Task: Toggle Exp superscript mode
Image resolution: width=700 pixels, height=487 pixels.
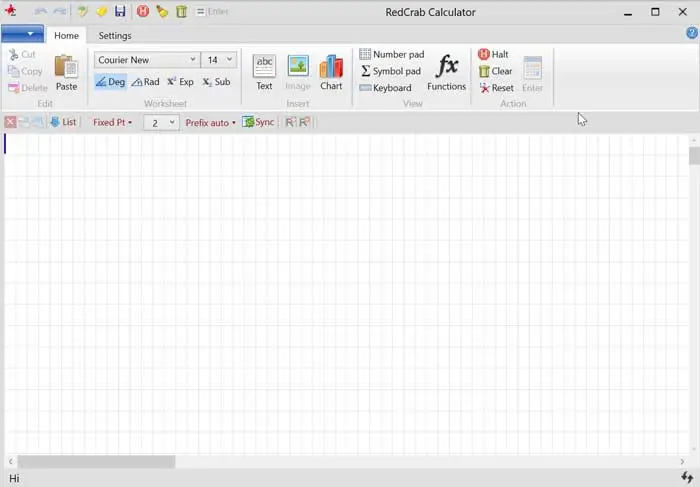Action: 180,82
